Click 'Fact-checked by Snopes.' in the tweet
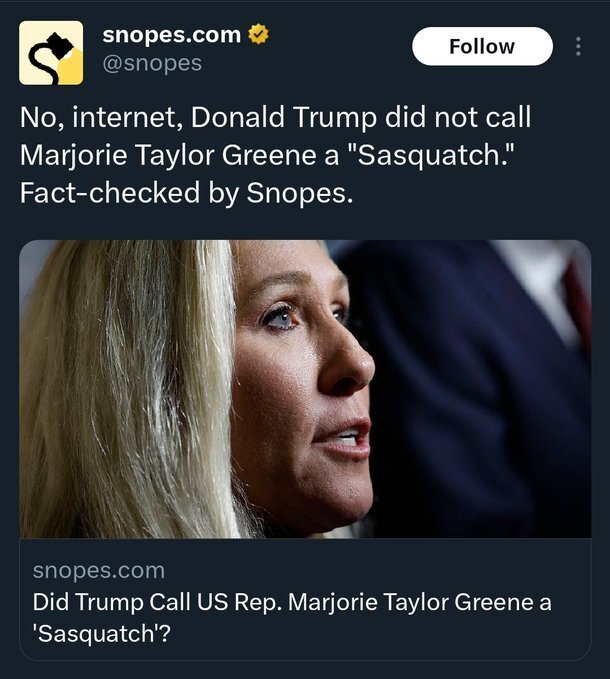 186,191
